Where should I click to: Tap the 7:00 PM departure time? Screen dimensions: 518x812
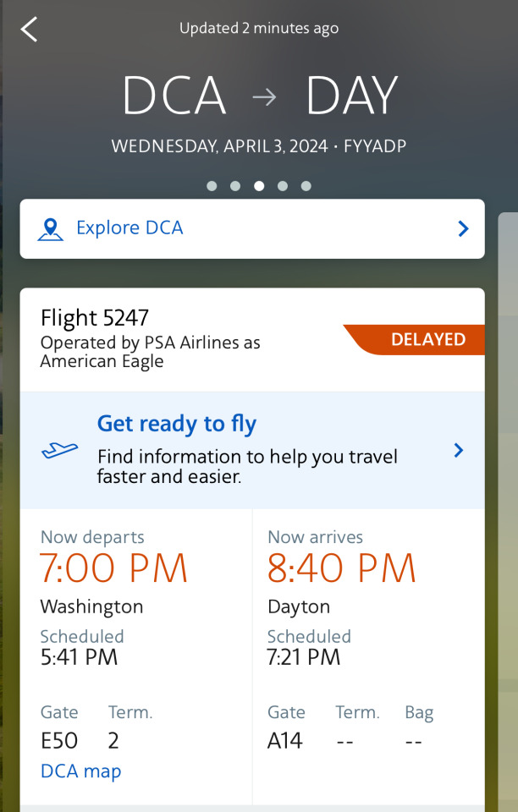pos(113,569)
